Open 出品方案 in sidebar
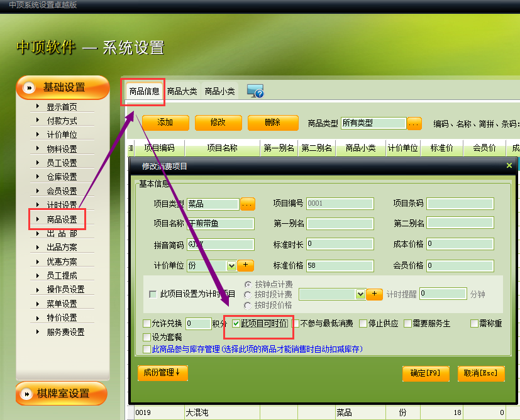This screenshot has height=420, width=520. point(62,247)
